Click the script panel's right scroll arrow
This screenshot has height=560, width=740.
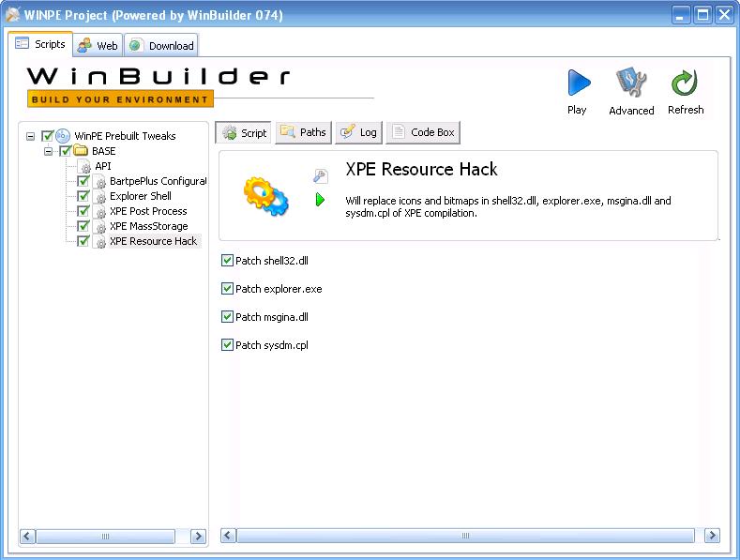pos(712,536)
